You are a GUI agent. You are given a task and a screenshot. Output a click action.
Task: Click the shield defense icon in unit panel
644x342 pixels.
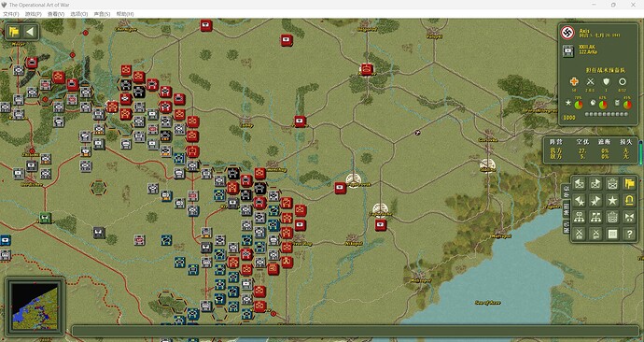(607, 82)
